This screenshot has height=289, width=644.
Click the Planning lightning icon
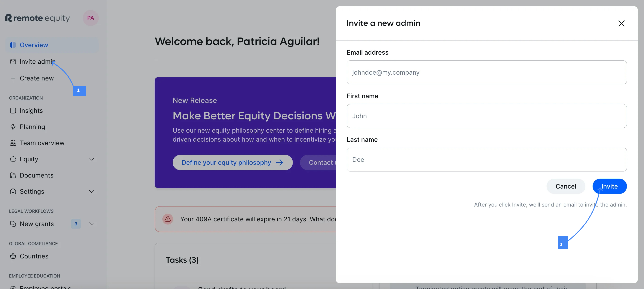point(13,127)
